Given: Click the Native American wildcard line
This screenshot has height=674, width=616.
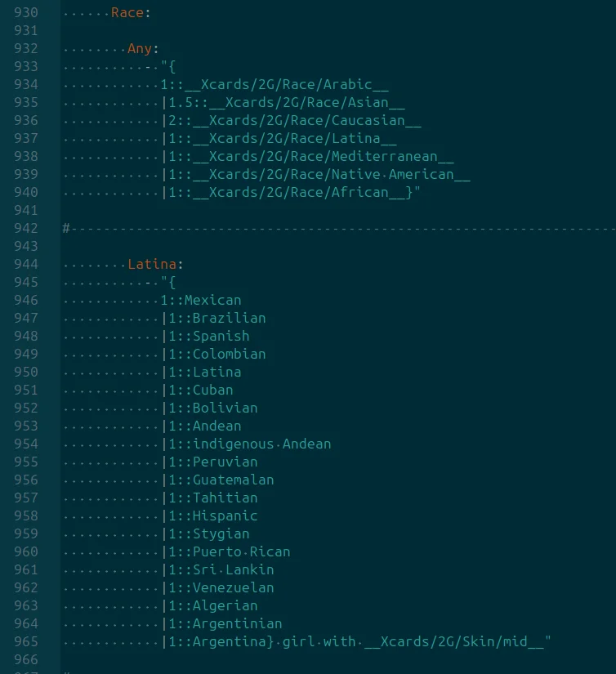Looking at the screenshot, I should [316, 175].
